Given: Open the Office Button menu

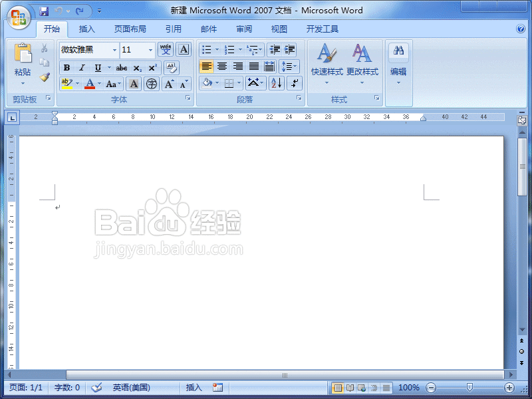Looking at the screenshot, I should [19, 17].
